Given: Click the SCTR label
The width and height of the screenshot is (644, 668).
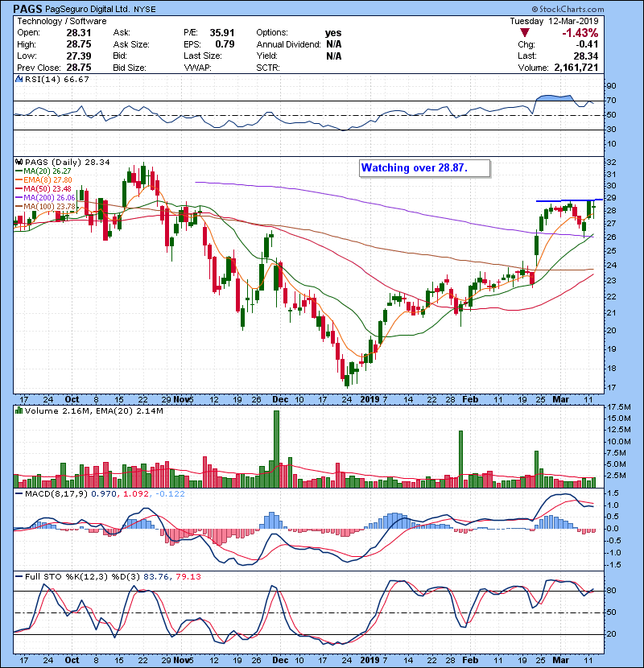Looking at the screenshot, I should 267,68.
